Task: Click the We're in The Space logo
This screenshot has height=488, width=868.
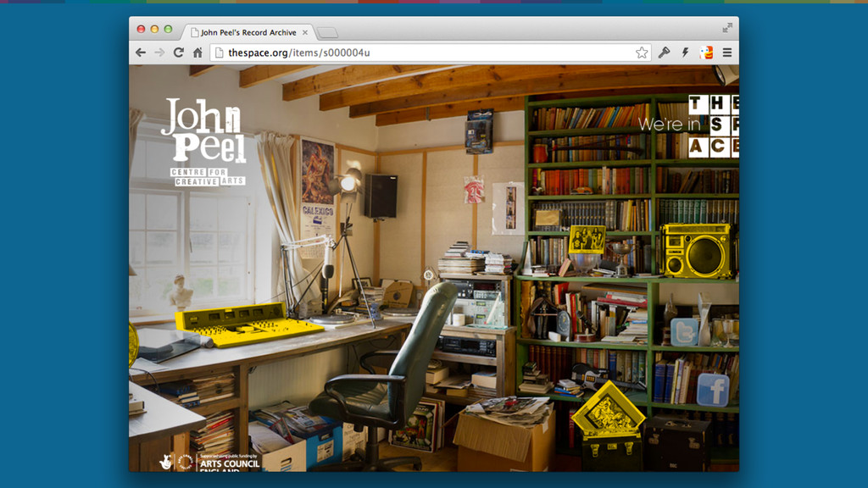Action: 688,125
